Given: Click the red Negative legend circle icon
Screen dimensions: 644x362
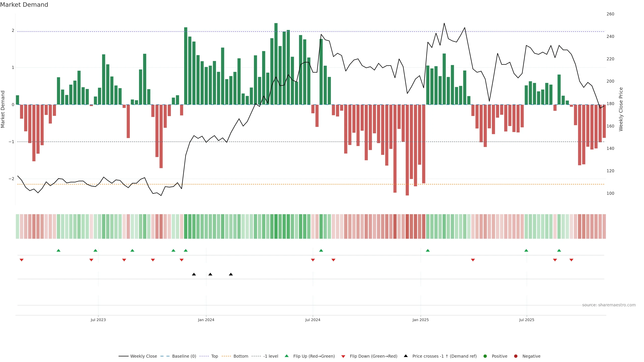Looking at the screenshot, I should [x=516, y=356].
